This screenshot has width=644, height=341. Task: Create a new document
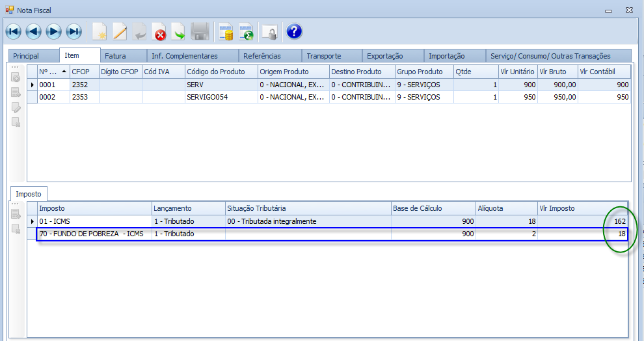click(x=100, y=31)
